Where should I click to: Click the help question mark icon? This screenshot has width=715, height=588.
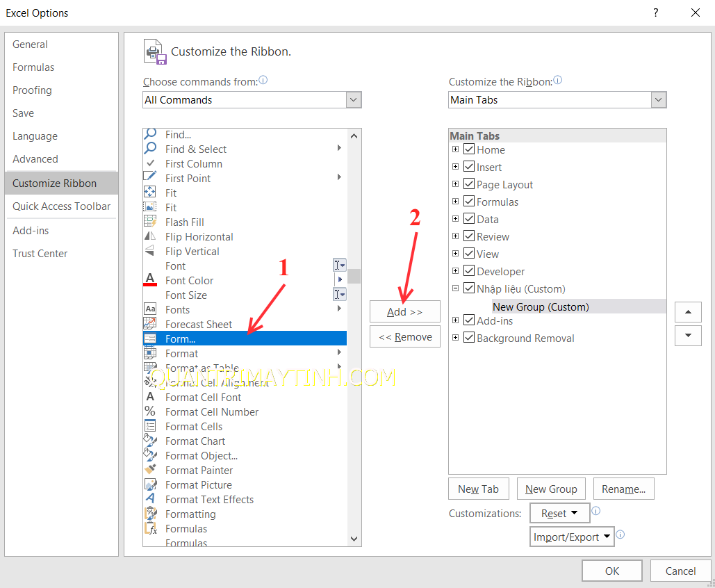[x=656, y=13]
